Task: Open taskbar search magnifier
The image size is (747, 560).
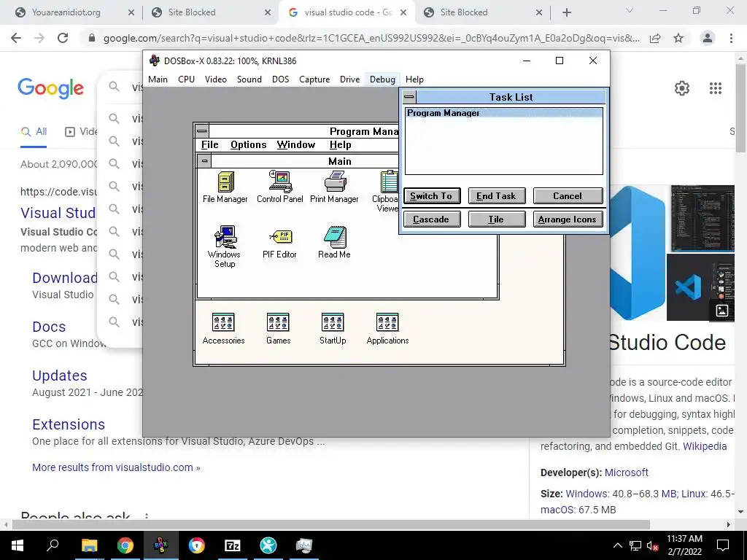Action: [x=53, y=545]
